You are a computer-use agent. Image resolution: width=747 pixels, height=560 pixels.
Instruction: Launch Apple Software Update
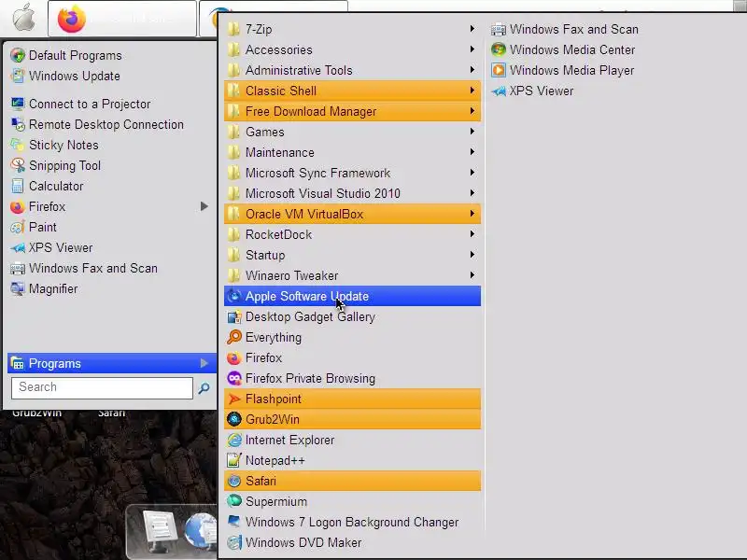[x=353, y=296]
